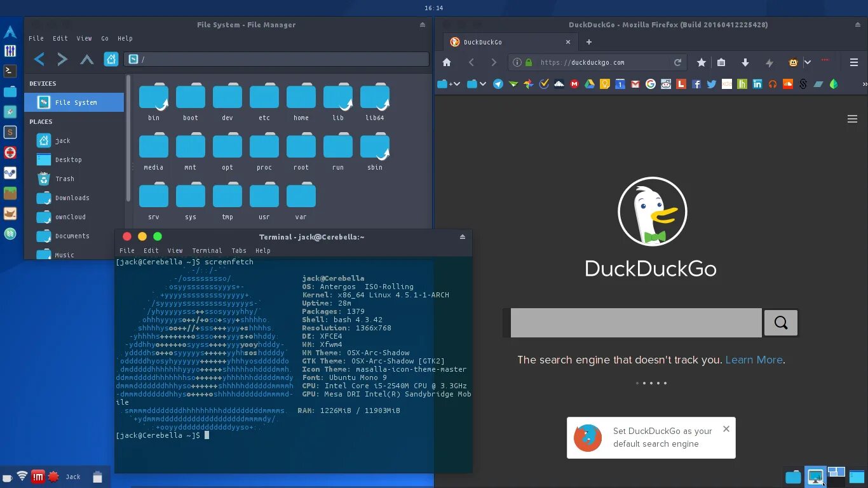Screen dimensions: 868x488
Task: Open the MEGA bookmark icon
Action: coord(574,84)
